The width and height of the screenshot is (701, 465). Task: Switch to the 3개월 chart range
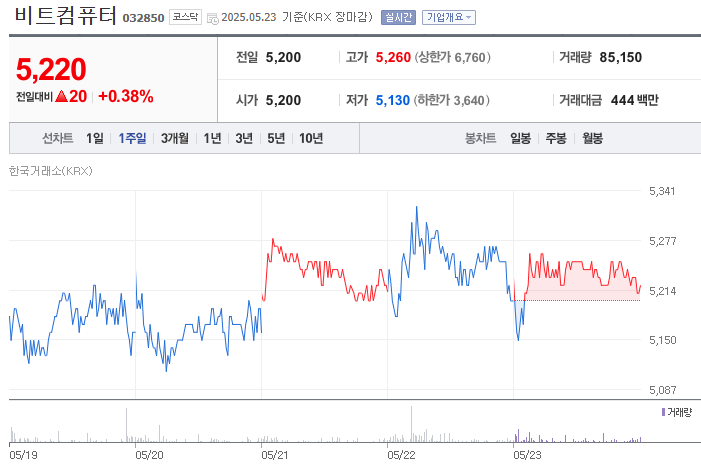click(175, 138)
